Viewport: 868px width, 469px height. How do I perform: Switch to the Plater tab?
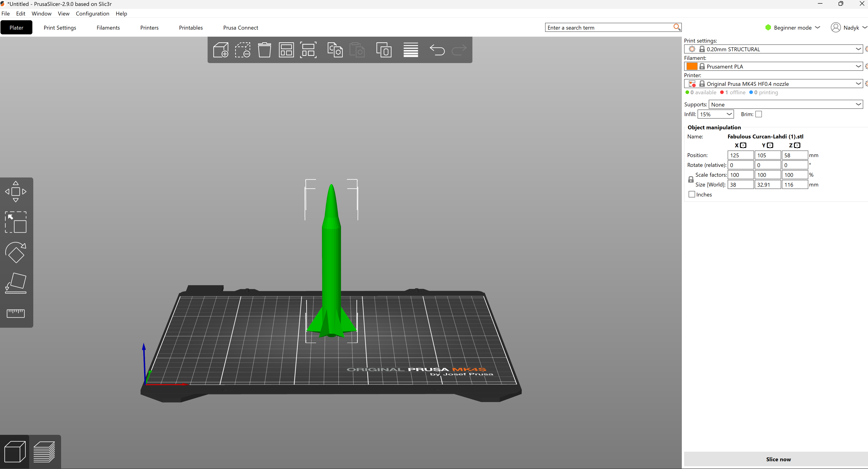(x=16, y=28)
